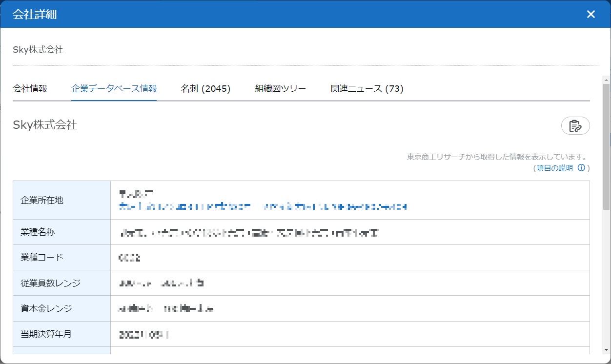
Task: Open the 名刺 (2045) tab
Action: point(205,89)
